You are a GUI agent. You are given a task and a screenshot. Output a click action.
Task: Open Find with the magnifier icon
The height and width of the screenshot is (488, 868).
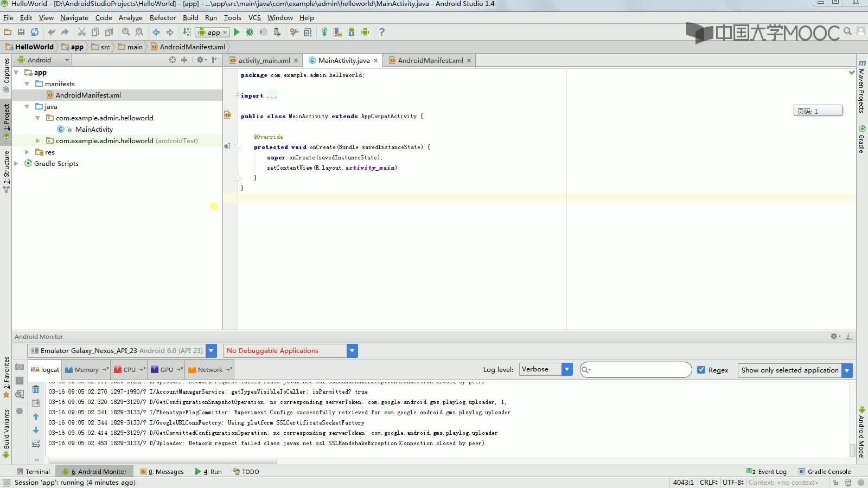click(x=126, y=32)
